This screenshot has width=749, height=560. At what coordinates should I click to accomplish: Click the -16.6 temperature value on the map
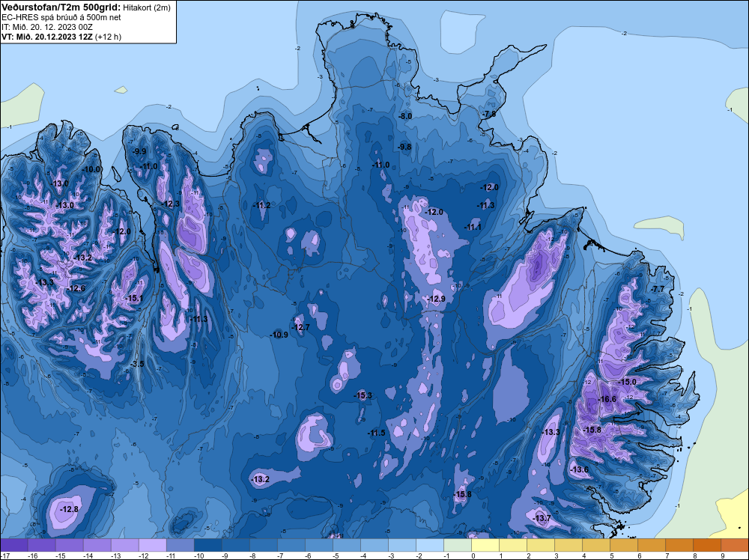pos(607,399)
